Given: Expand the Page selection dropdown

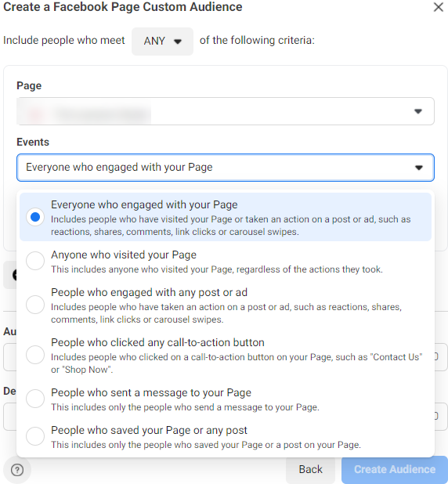Looking at the screenshot, I should click(x=226, y=111).
